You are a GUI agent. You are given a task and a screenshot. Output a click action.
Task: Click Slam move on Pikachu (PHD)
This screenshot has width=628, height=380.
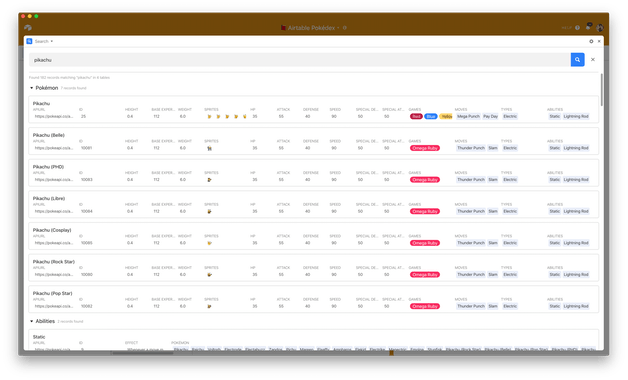[x=493, y=180]
